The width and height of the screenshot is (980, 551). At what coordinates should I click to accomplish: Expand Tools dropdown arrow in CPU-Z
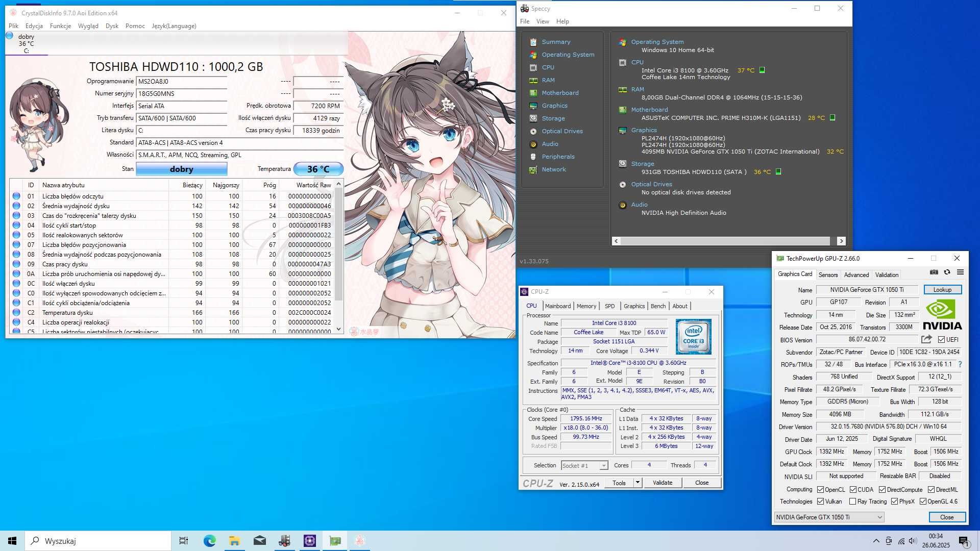coord(637,483)
